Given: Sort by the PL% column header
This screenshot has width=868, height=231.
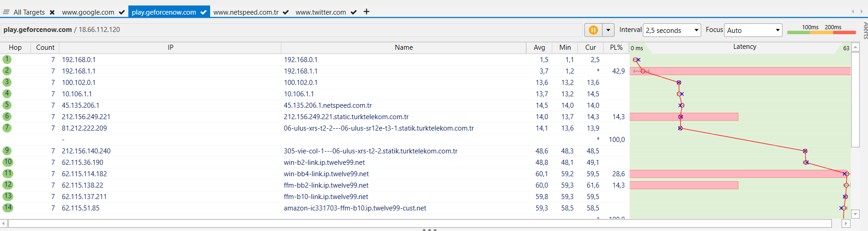Looking at the screenshot, I should 616,47.
